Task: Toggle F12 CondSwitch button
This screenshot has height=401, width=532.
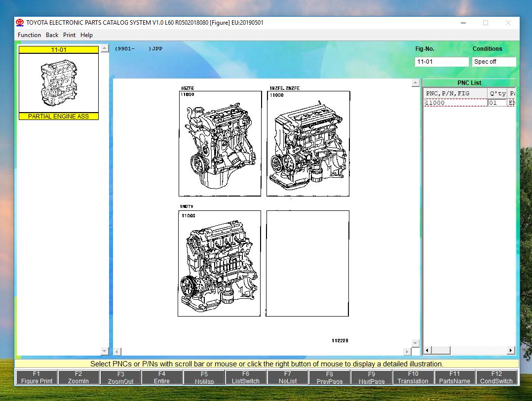Action: [x=496, y=377]
